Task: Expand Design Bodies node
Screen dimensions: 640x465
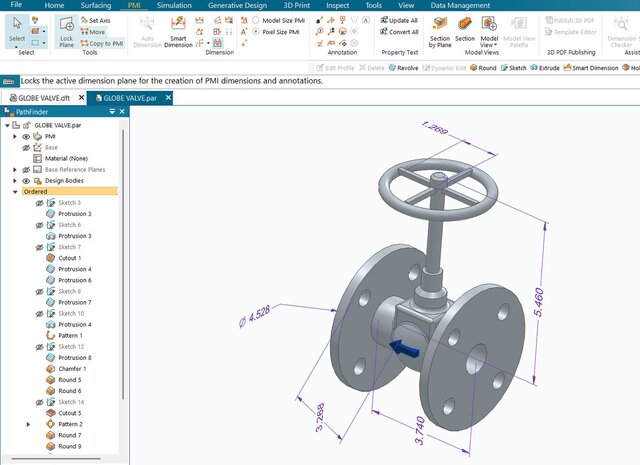Action: [x=15, y=180]
